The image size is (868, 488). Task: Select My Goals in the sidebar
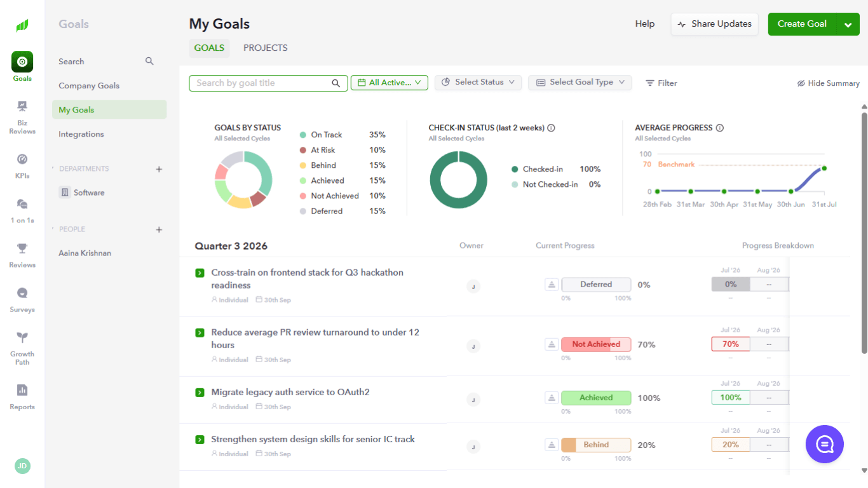coord(109,110)
